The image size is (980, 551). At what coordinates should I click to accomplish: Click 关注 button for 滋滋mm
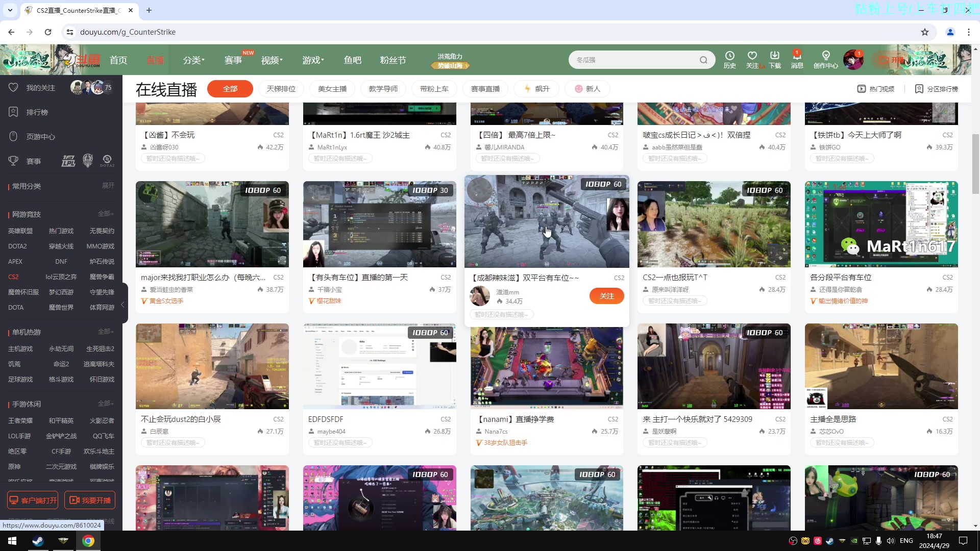click(607, 296)
